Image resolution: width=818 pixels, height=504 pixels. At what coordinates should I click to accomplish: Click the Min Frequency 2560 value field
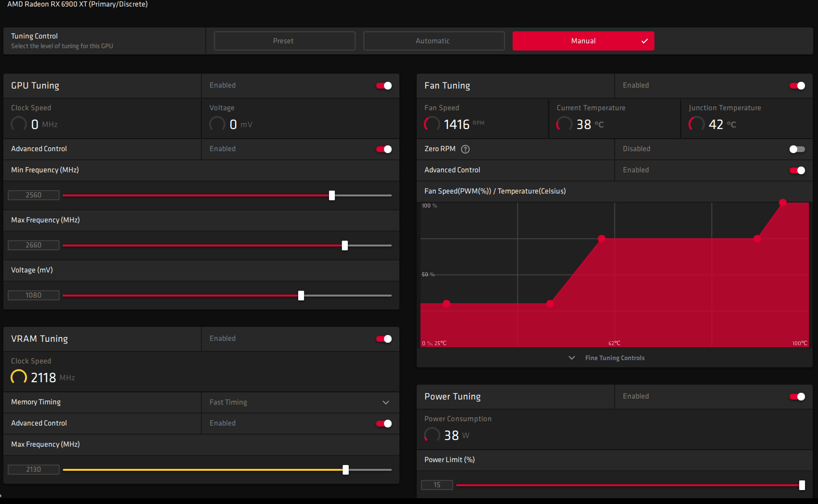[34, 195]
